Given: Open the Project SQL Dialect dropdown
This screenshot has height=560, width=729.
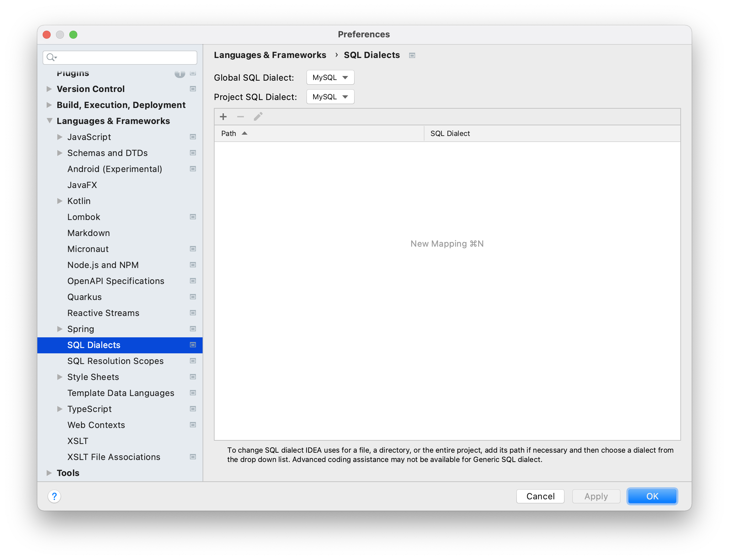Looking at the screenshot, I should coord(330,97).
